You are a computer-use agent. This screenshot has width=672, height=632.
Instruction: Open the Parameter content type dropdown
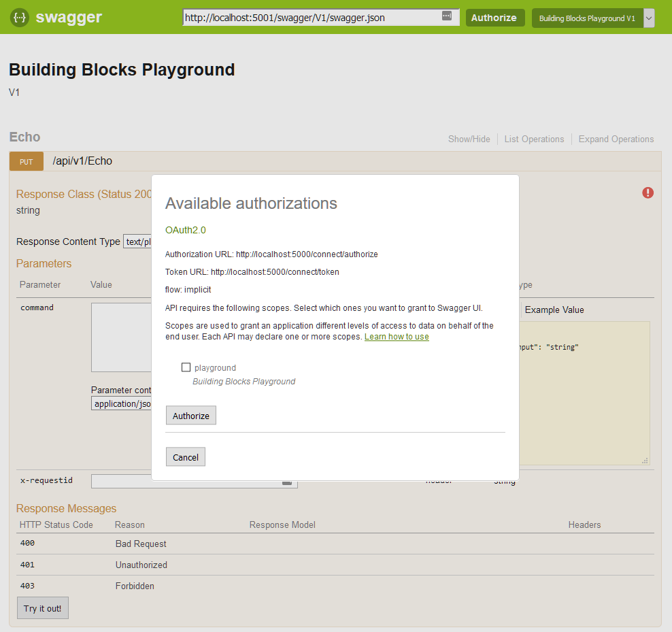pos(122,404)
